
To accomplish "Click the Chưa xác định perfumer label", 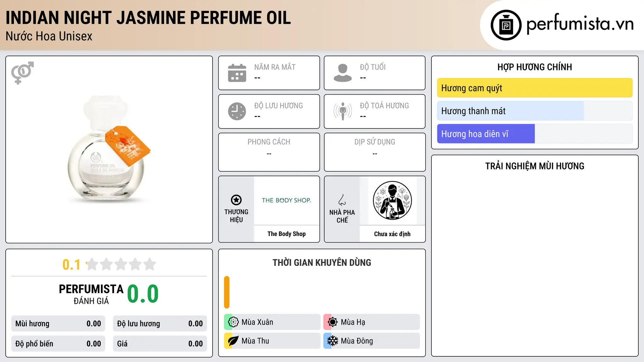I will click(392, 234).
